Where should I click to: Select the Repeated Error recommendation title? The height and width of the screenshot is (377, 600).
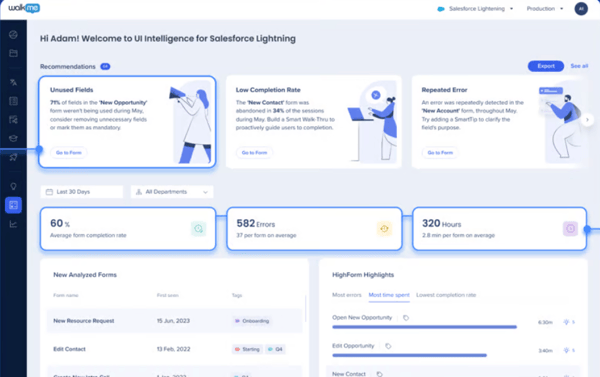(444, 90)
